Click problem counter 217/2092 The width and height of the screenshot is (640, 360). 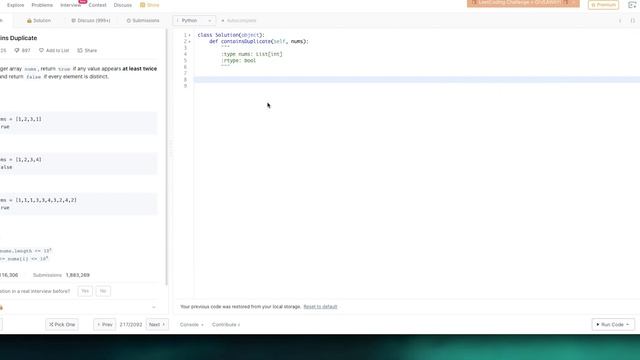131,324
